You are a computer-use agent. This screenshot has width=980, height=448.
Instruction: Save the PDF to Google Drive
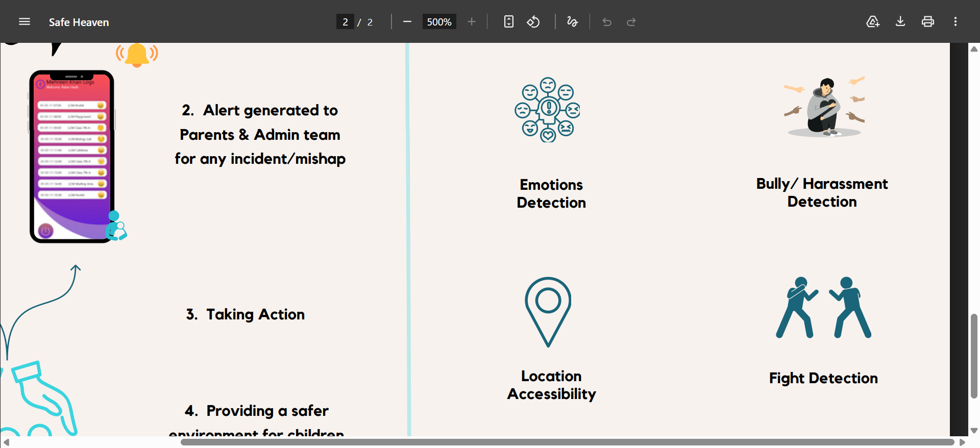click(x=873, y=22)
